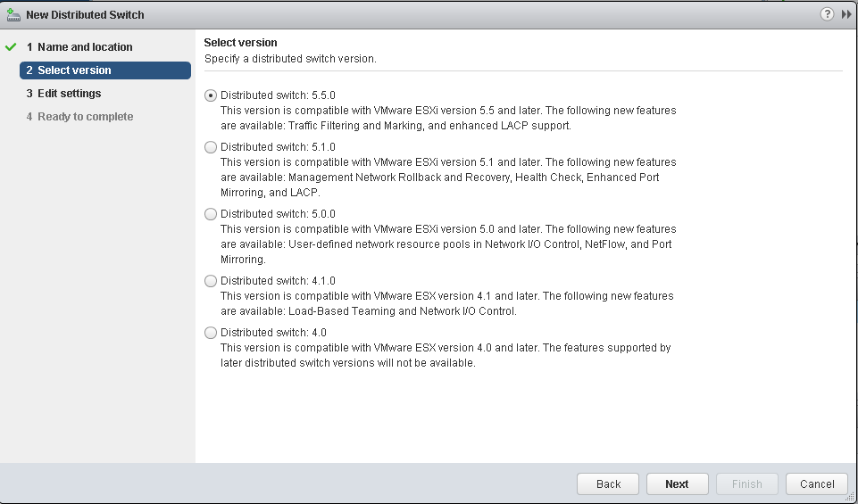Click description mentioning Traffic Filtering and Marking
Screen dimensions: 858x504
tap(448, 118)
